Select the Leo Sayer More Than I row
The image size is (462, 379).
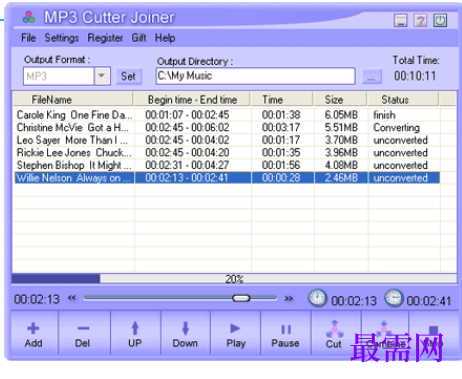click(227, 140)
